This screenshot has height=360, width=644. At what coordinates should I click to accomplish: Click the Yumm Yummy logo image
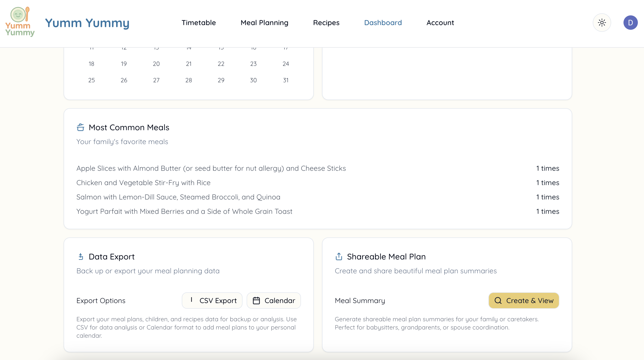click(x=20, y=22)
